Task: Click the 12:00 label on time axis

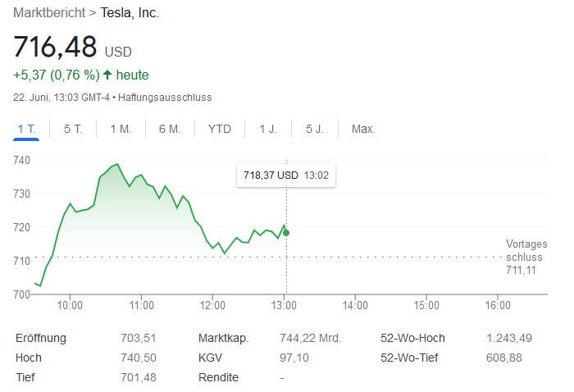Action: click(x=212, y=305)
